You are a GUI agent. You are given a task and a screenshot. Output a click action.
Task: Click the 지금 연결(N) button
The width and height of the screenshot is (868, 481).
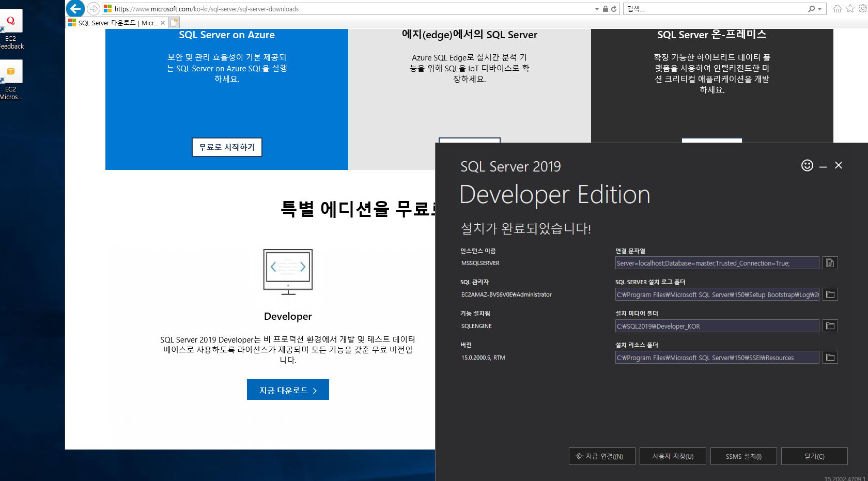[x=602, y=456]
